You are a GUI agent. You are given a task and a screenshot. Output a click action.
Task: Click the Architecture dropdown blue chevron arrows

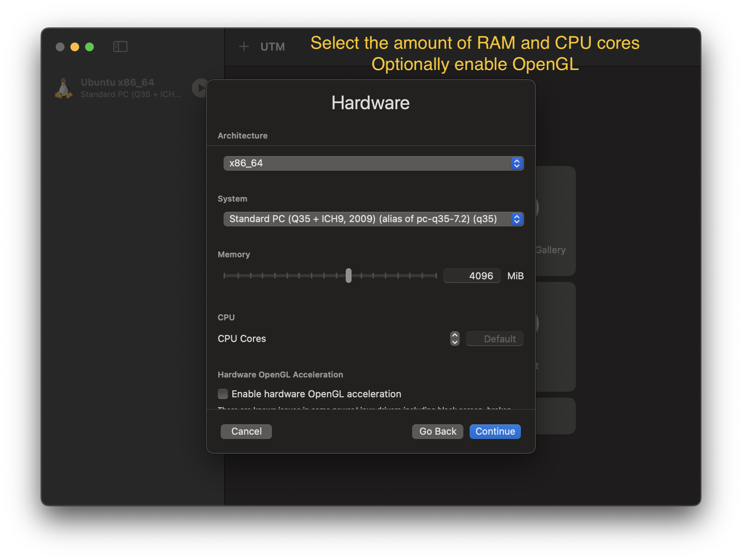517,163
